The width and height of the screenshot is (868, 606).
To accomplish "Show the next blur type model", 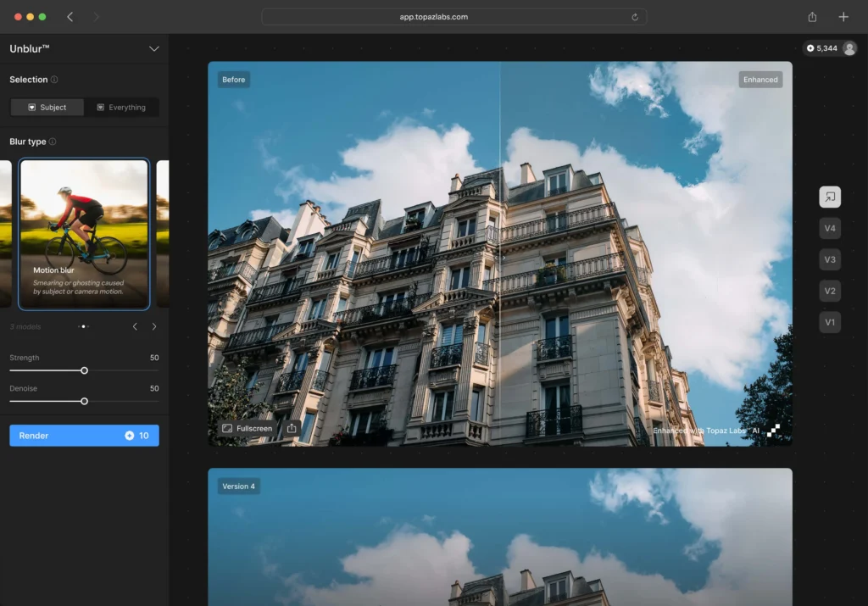I will 153,326.
